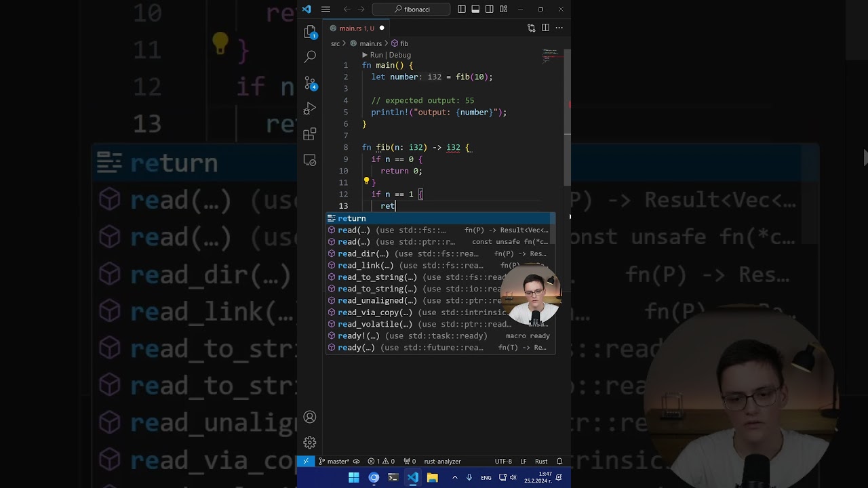Go back with the left arrow

[x=347, y=9]
